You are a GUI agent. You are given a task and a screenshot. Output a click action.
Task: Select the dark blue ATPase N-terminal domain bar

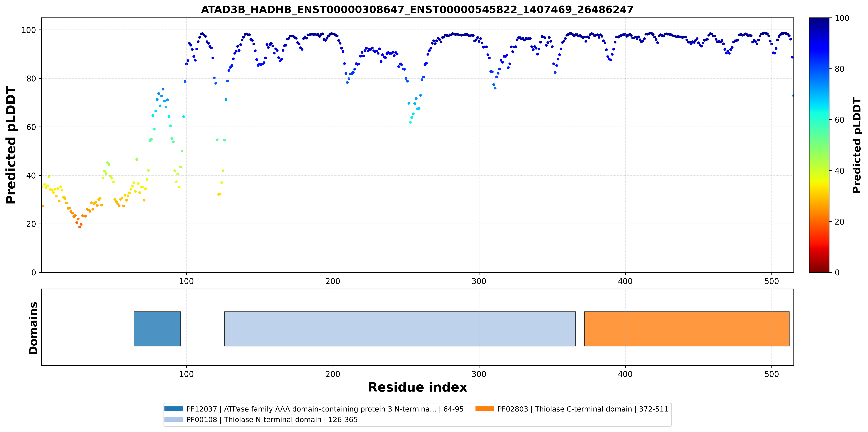click(x=157, y=329)
